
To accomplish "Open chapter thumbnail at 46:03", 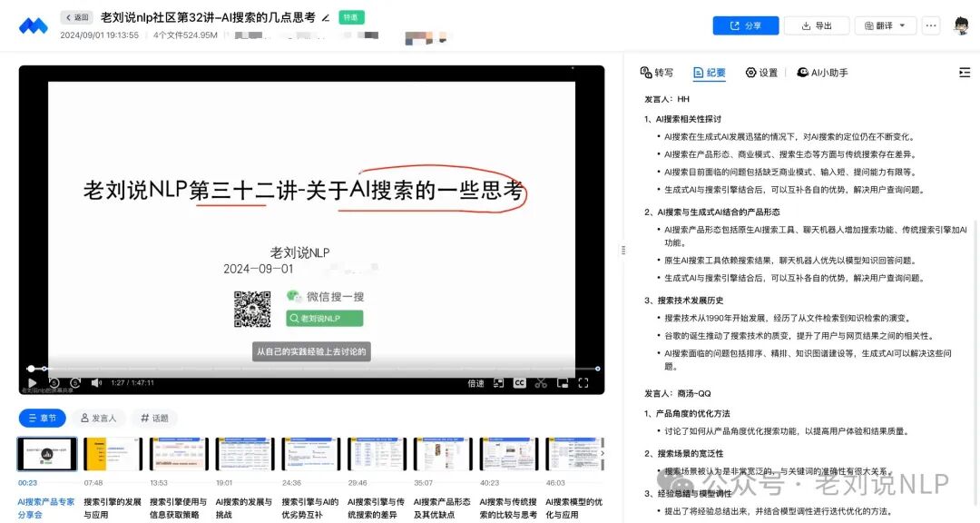I will (575, 454).
